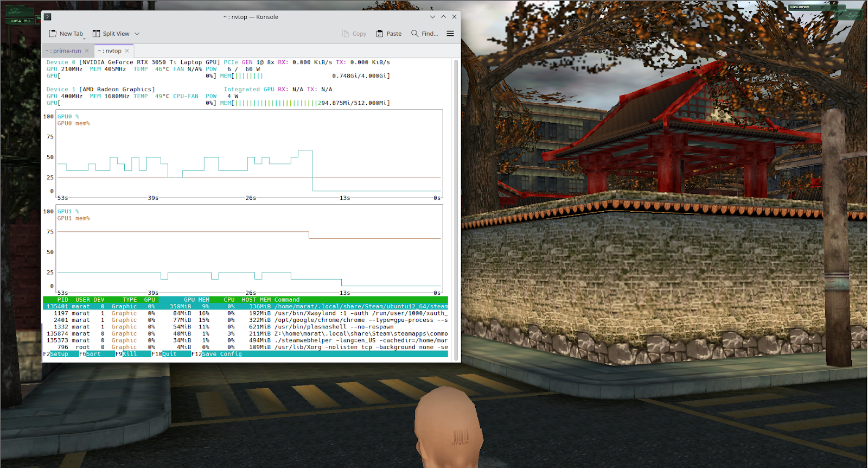Click the F6 Sort option
Image resolution: width=868 pixels, height=468 pixels.
point(90,354)
